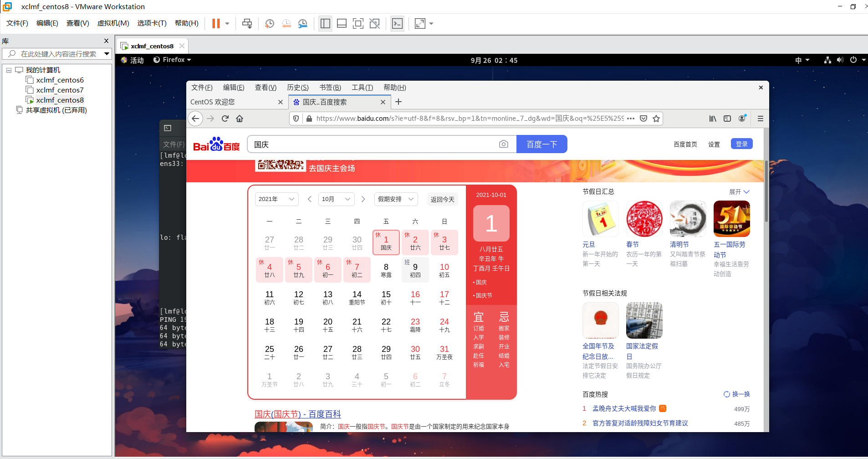Open the Firefox Library icon
This screenshot has height=459, width=868.
712,119
